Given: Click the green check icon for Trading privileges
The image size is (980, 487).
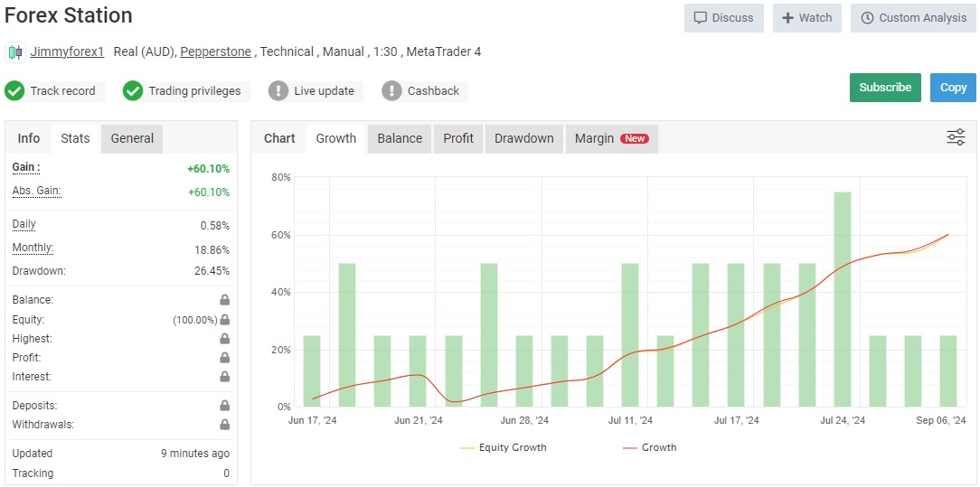Looking at the screenshot, I should (133, 91).
